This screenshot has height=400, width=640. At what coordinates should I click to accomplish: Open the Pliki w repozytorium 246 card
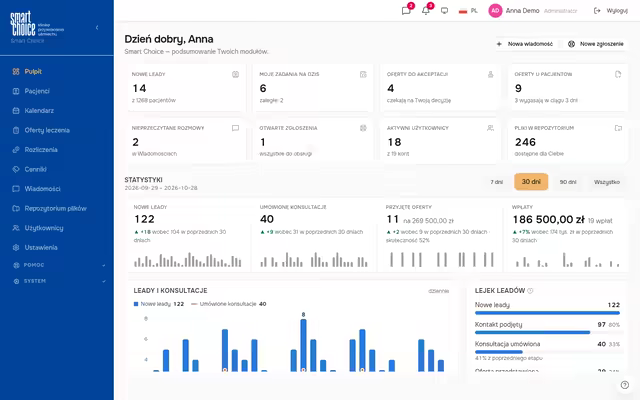[568, 141]
